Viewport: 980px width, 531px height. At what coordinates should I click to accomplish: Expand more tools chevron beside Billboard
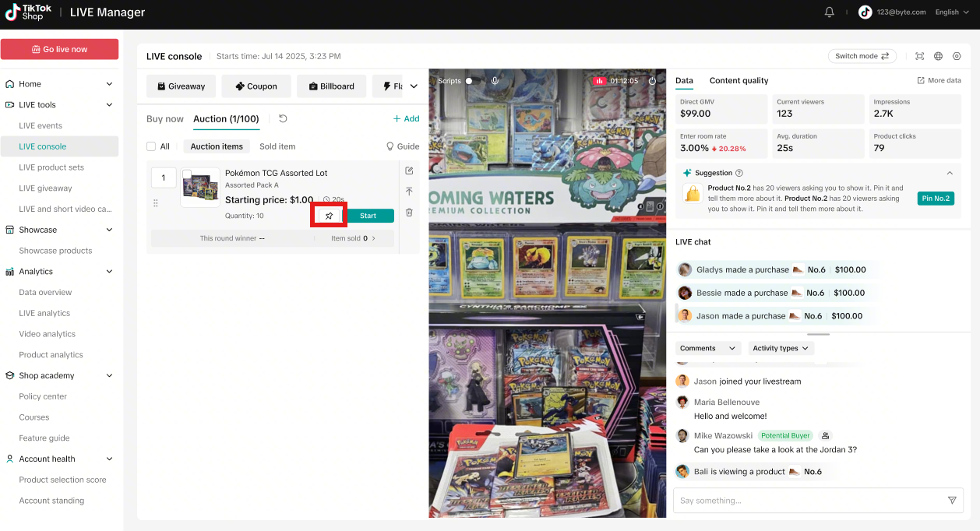point(414,86)
